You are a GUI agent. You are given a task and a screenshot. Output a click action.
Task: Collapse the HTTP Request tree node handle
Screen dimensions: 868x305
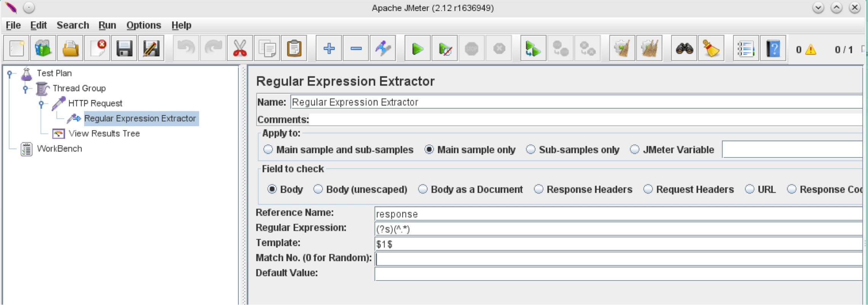(x=42, y=104)
